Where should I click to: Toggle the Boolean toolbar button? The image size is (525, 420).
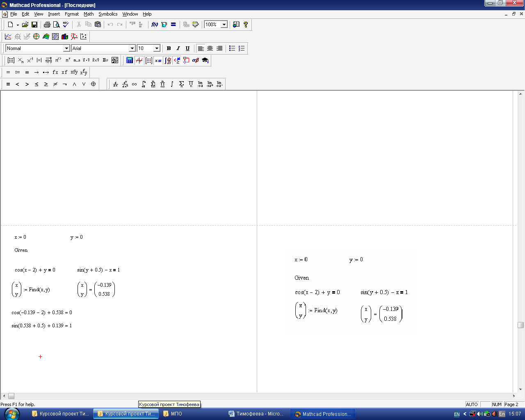(177, 60)
